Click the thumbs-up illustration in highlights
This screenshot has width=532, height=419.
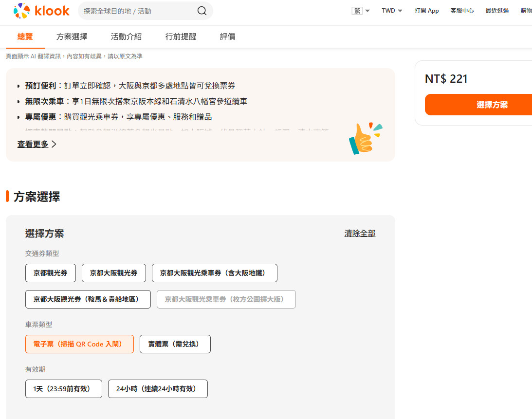pos(366,139)
